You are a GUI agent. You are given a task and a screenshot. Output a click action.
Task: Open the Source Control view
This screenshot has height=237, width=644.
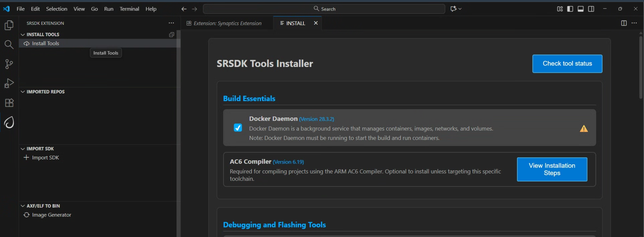point(9,64)
